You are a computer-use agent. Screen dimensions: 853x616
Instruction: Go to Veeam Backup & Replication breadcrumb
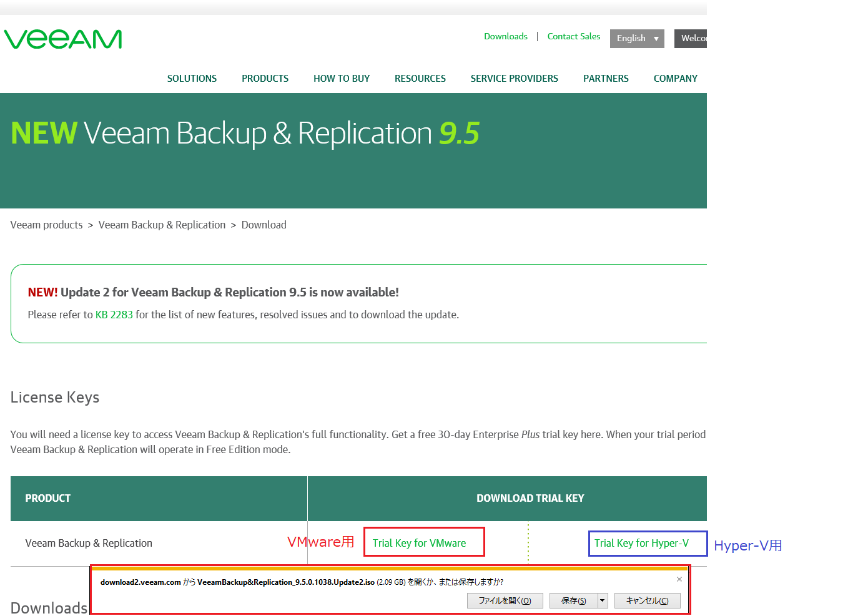point(162,225)
